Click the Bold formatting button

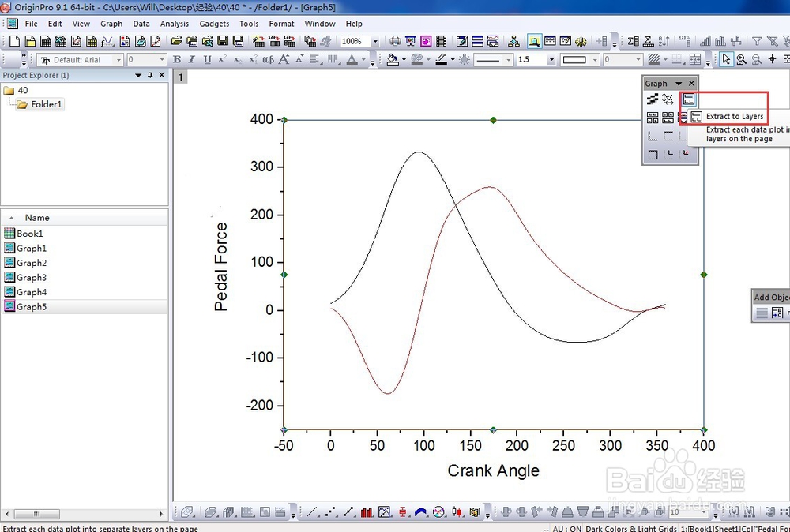pos(177,59)
